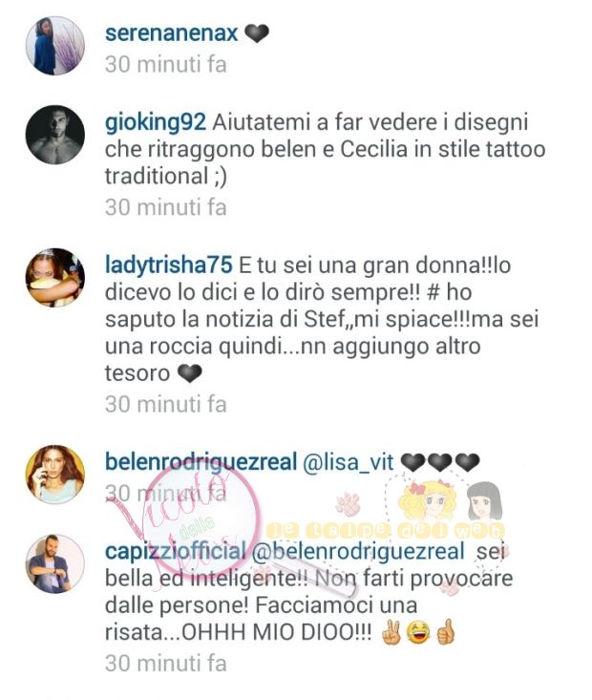This screenshot has height=700, width=592.
Task: Follow the @lisa_vit mention
Action: pyautogui.click(x=349, y=462)
